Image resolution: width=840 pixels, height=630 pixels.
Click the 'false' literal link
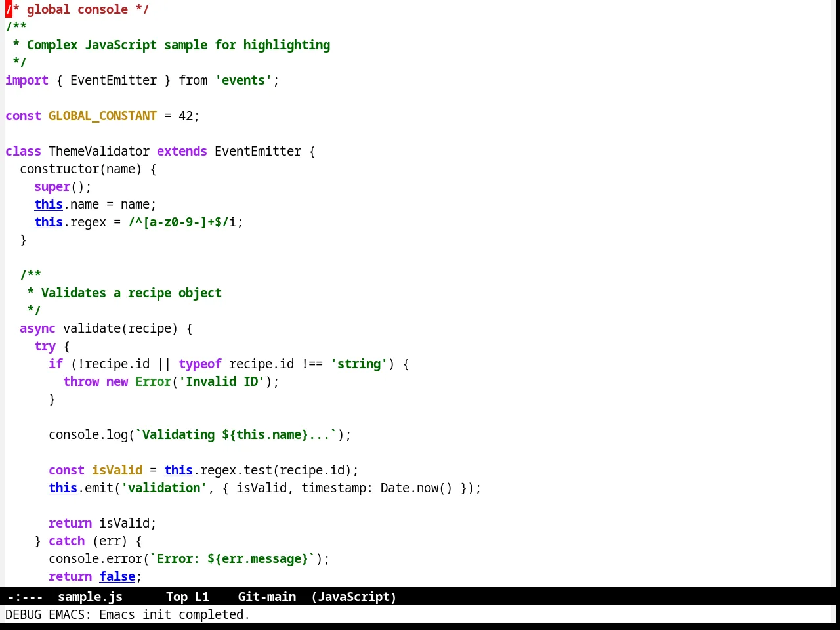pyautogui.click(x=117, y=576)
